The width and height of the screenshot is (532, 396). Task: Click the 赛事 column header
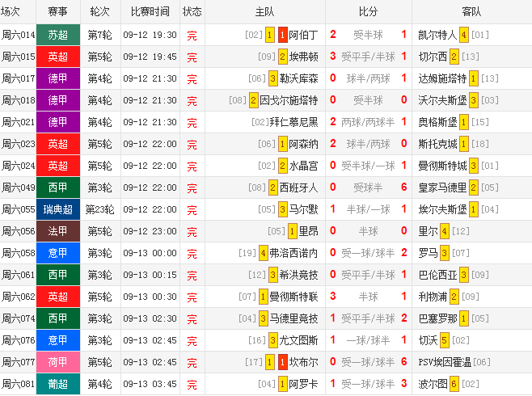58,12
